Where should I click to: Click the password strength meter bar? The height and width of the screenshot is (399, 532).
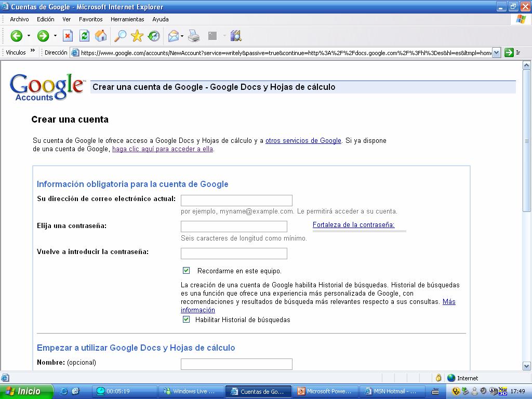360,231
